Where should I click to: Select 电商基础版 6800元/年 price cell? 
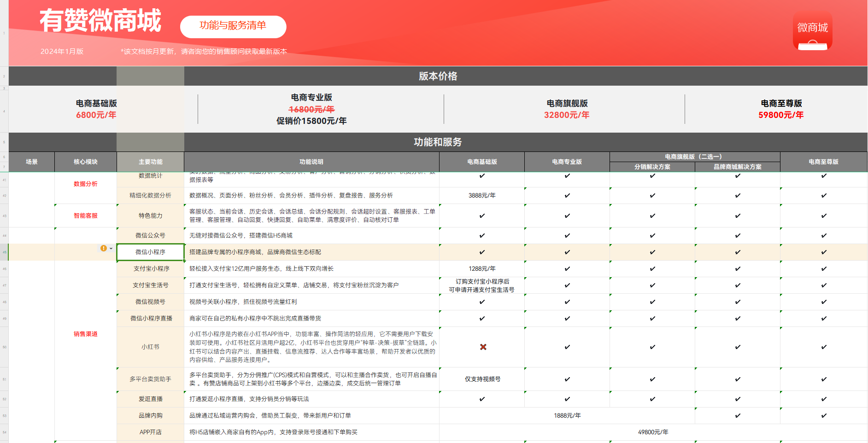(96, 109)
